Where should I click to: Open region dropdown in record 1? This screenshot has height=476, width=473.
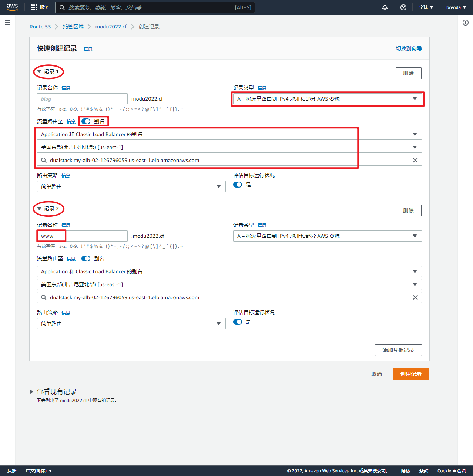click(229, 147)
